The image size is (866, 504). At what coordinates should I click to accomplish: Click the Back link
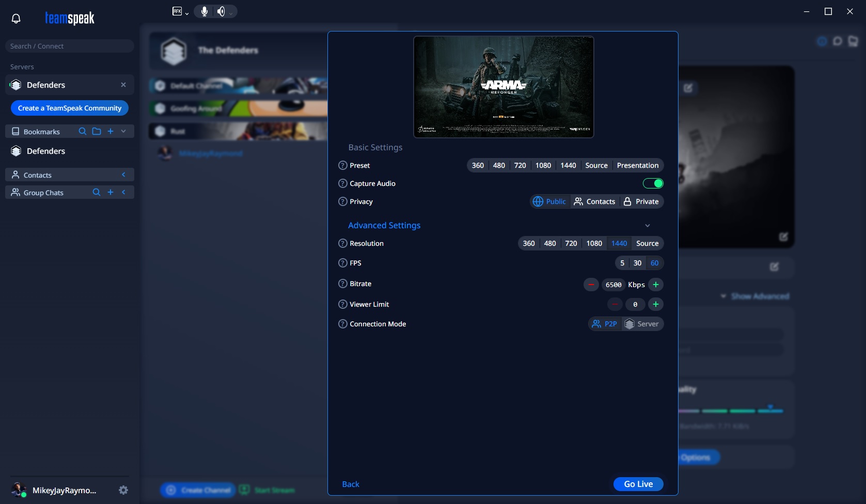click(351, 484)
